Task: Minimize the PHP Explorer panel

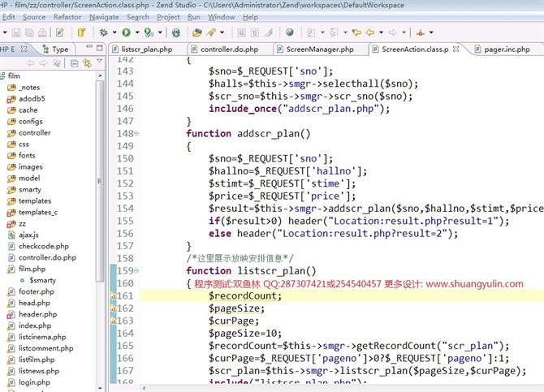Action: pyautogui.click(x=89, y=46)
